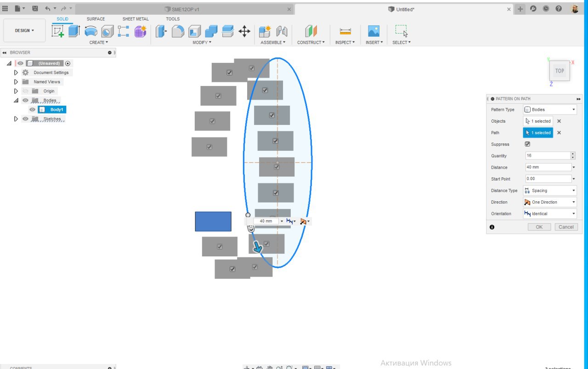The image size is (588, 369).
Task: Click the Joint tool icon
Action: (x=282, y=31)
